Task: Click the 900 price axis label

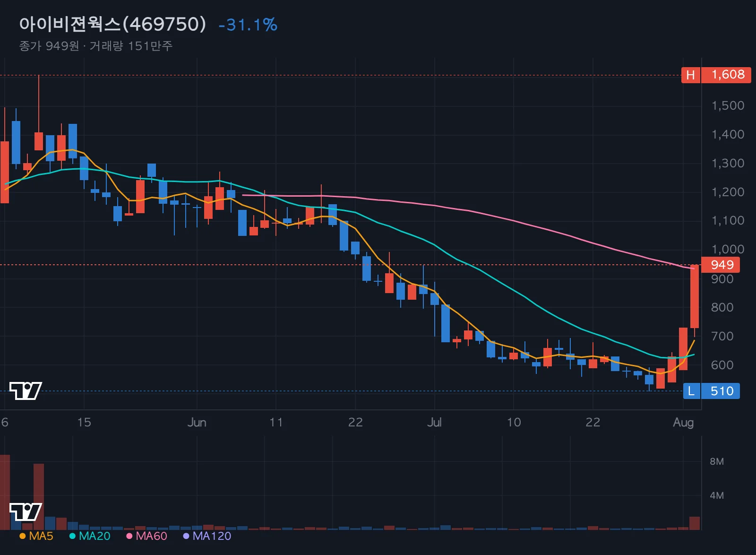Action: 722,279
